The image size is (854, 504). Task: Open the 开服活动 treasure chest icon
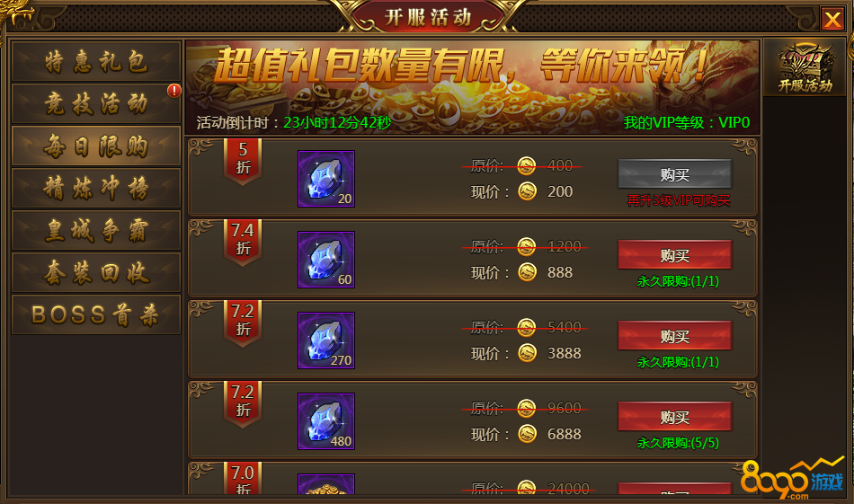[805, 67]
